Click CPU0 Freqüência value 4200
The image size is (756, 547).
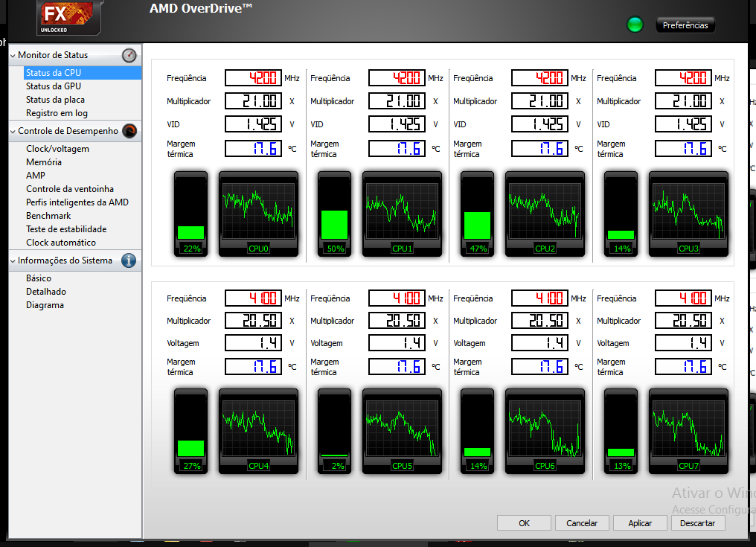tap(253, 77)
